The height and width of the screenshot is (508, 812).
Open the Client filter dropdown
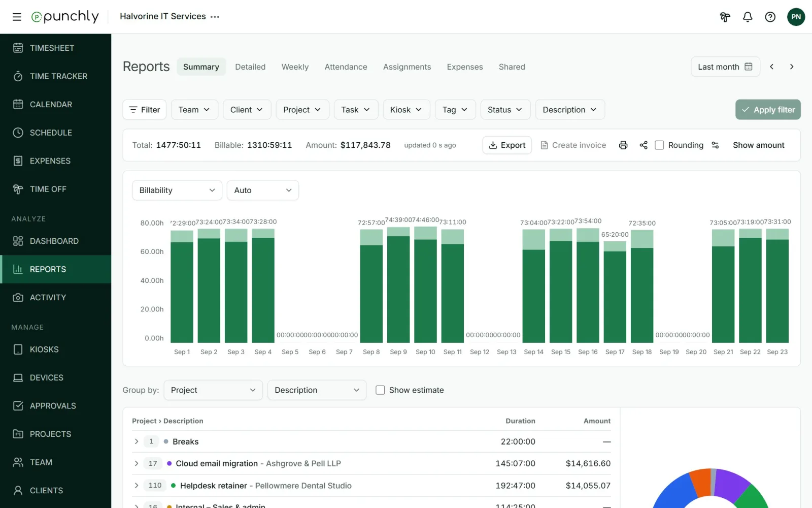point(247,110)
